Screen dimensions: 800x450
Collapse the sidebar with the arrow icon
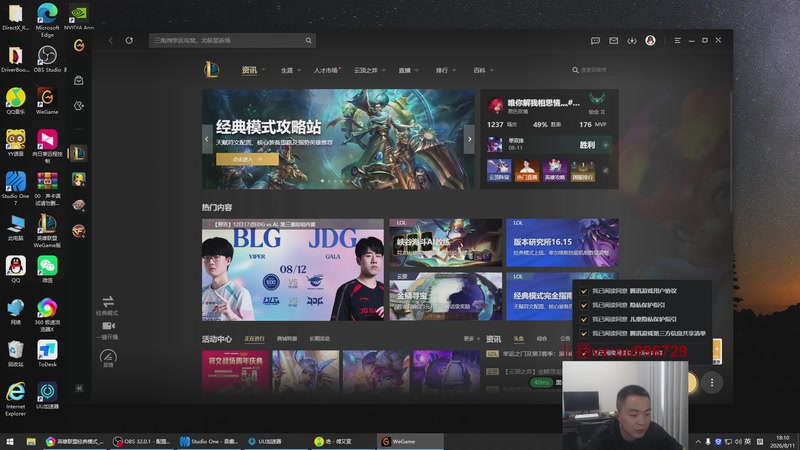(x=79, y=388)
